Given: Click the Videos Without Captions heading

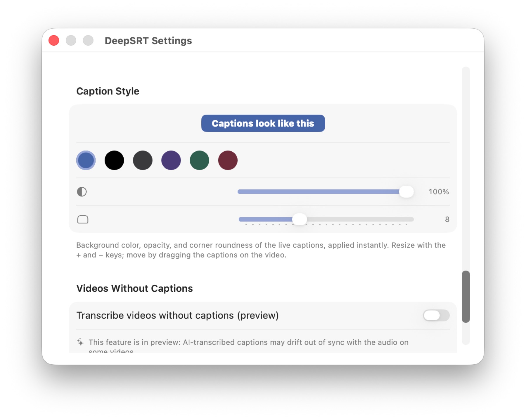Looking at the screenshot, I should click(134, 288).
